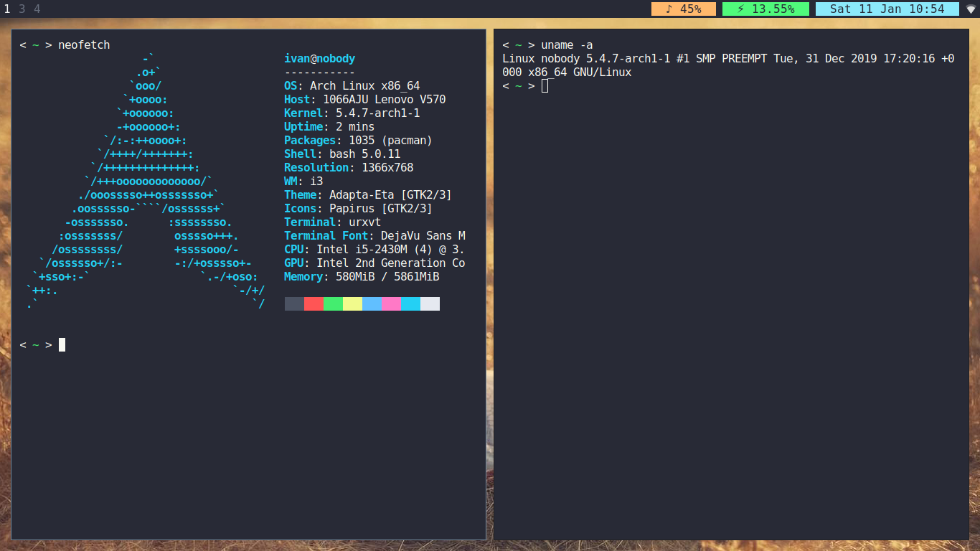Click the OS: Arch Linux x86_64 line

pos(352,86)
